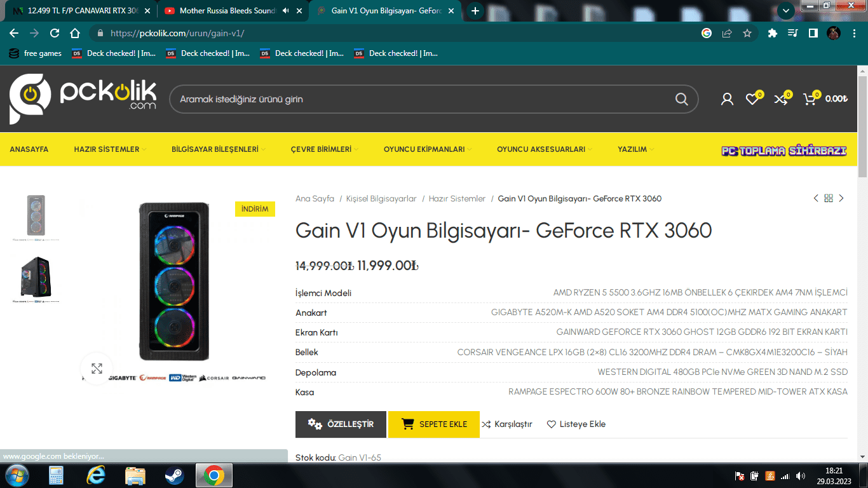
Task: Open the shopping cart icon
Action: 810,99
